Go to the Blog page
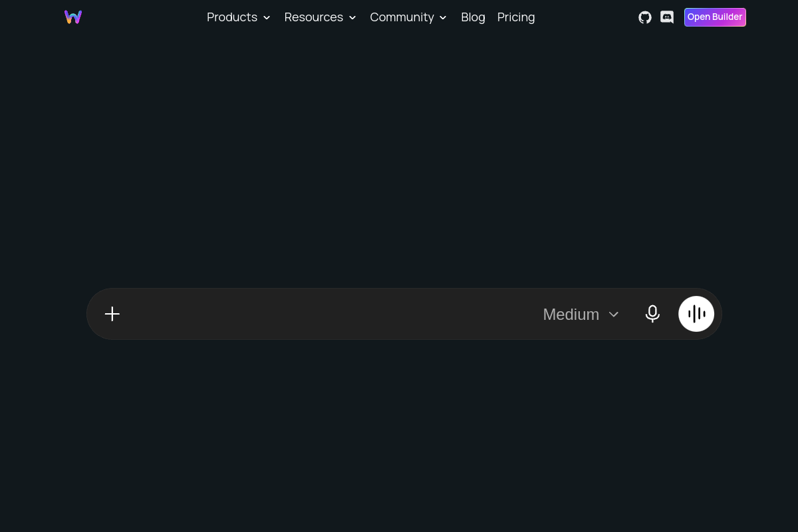798x532 pixels. [473, 17]
